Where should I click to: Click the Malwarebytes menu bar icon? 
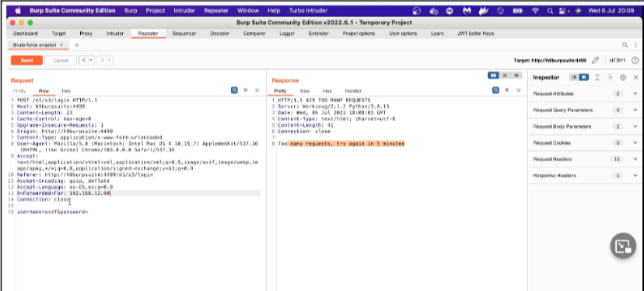click(x=467, y=11)
